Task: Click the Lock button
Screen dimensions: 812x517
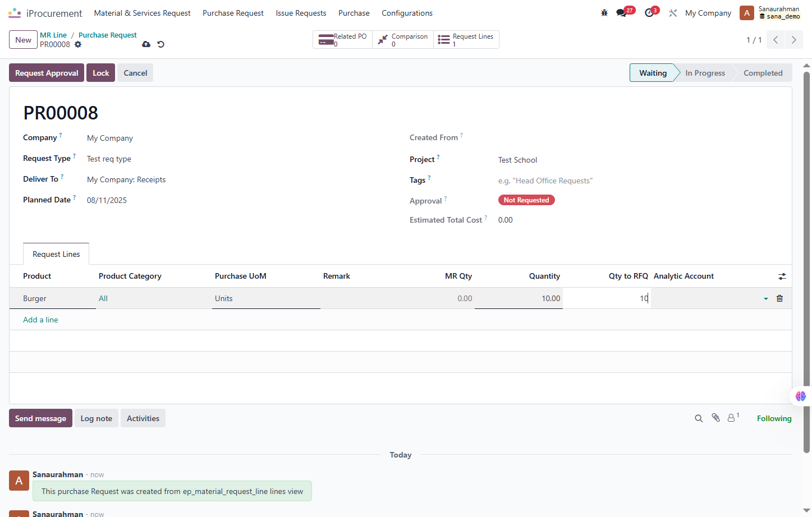Action: pos(101,73)
